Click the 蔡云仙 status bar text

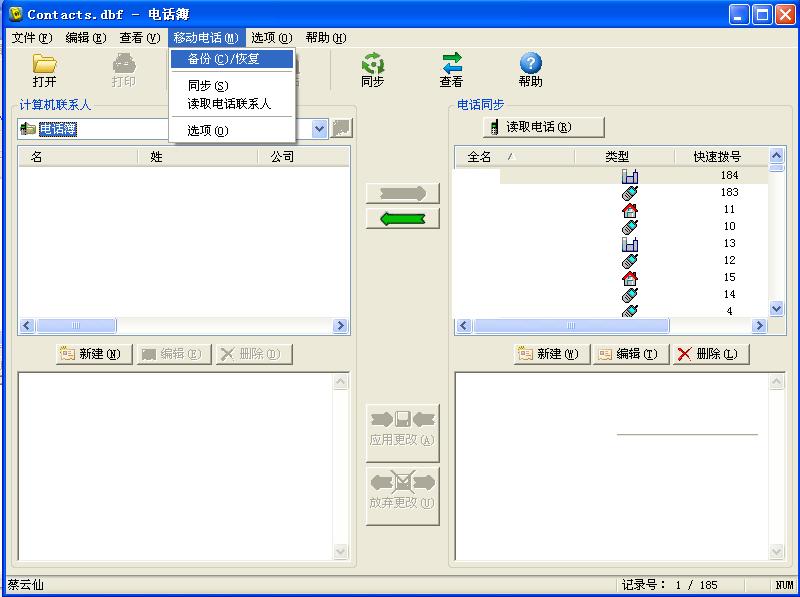click(26, 585)
